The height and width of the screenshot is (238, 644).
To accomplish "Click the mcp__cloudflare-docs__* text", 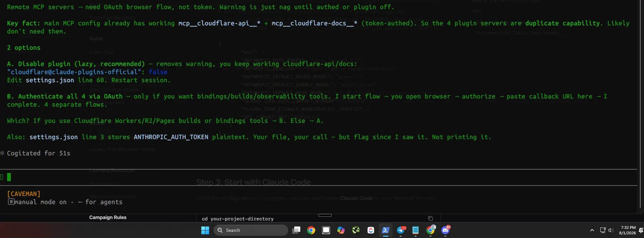I will coord(315,23).
